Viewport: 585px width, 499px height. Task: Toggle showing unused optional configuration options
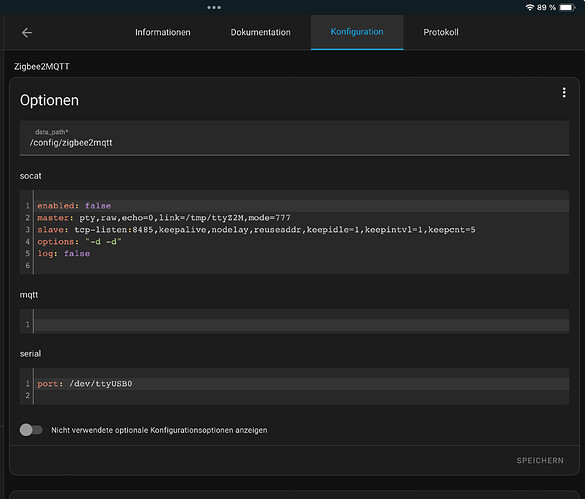tap(31, 430)
